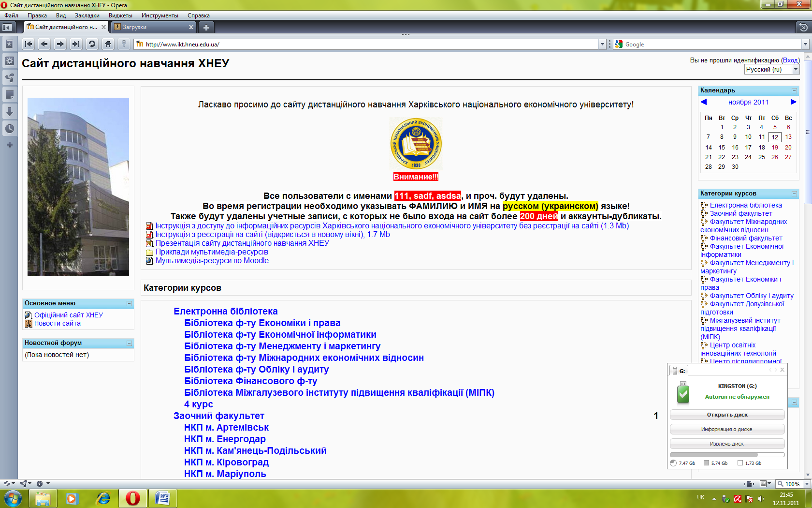The image size is (812, 508).
Task: Go to the home page
Action: (108, 44)
